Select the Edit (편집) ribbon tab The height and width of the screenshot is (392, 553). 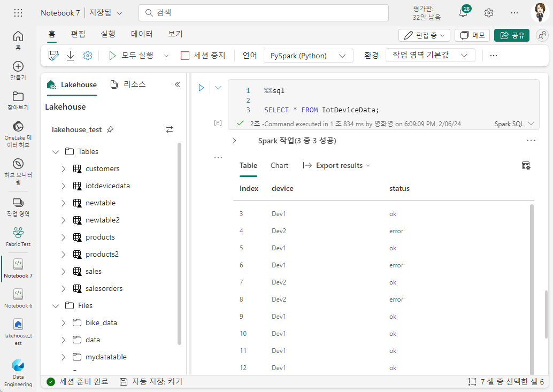pos(78,34)
